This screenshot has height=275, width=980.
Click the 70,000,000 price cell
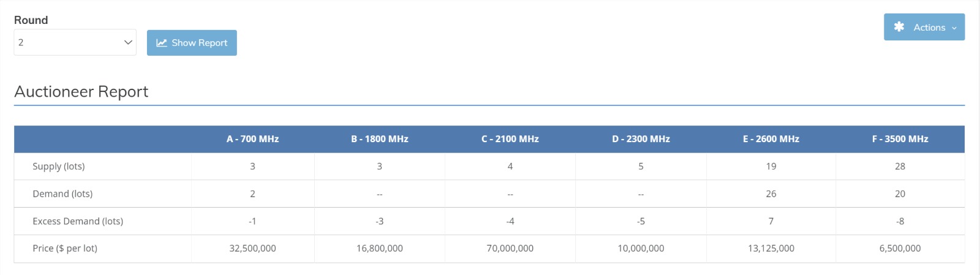click(510, 248)
